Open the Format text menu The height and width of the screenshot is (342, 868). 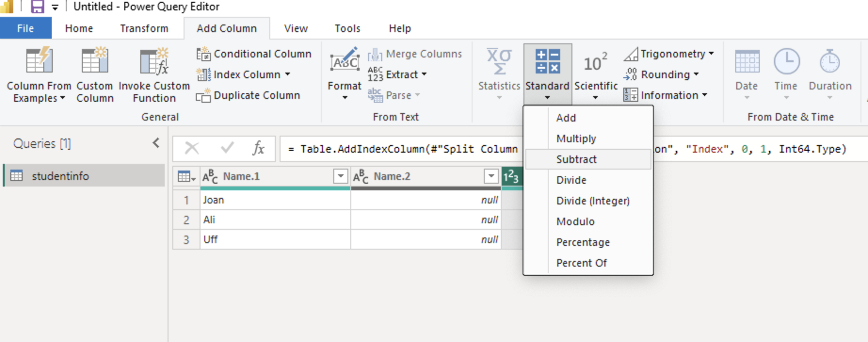coord(345,74)
